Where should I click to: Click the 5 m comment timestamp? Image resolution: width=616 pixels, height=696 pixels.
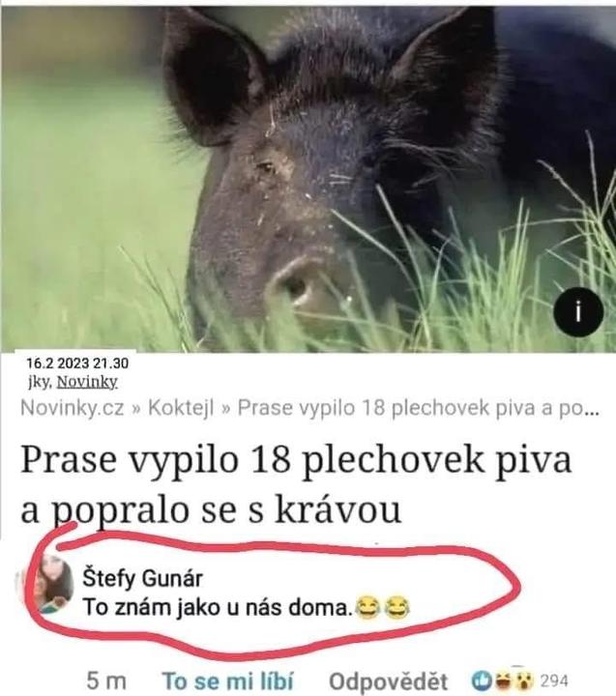(x=106, y=681)
